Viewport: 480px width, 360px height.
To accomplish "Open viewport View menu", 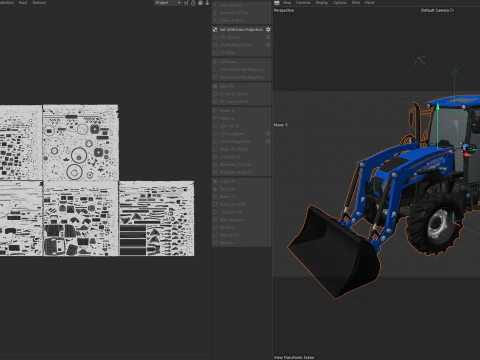I will tap(287, 3).
